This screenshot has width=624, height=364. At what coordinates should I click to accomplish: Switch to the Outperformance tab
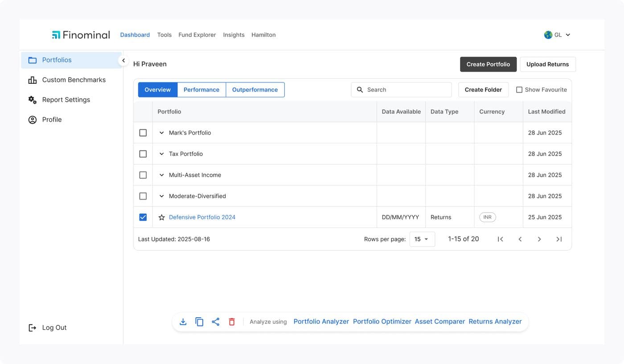tap(255, 90)
